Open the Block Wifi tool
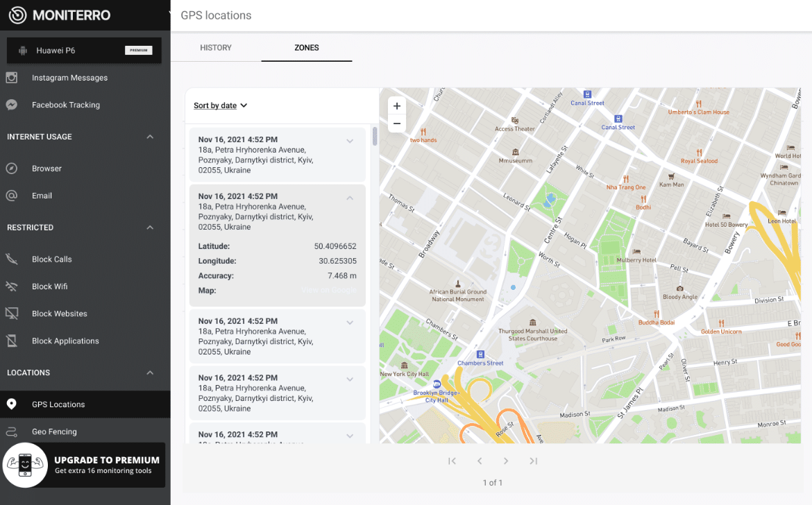812x505 pixels. [49, 286]
